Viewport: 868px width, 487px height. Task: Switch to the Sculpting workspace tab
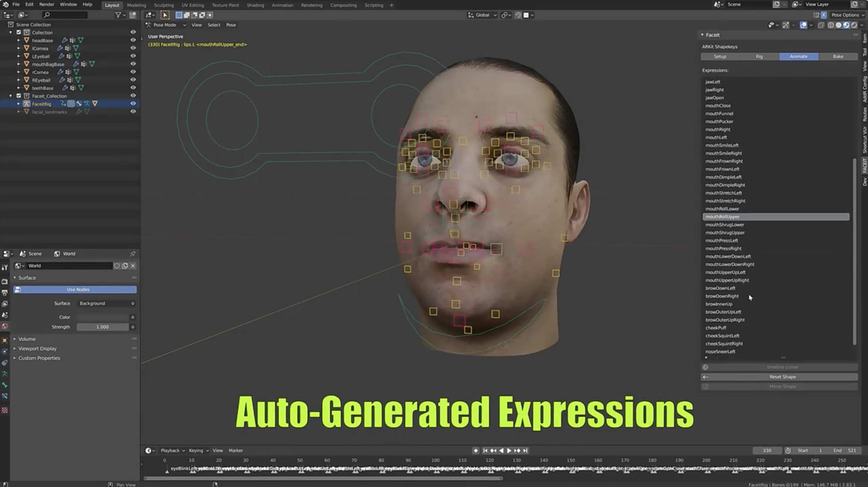164,5
